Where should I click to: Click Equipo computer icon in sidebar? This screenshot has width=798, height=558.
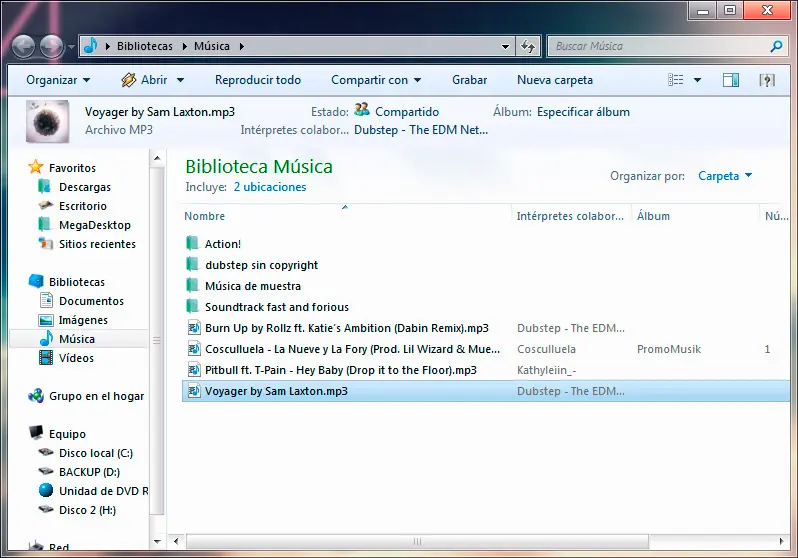click(x=36, y=433)
